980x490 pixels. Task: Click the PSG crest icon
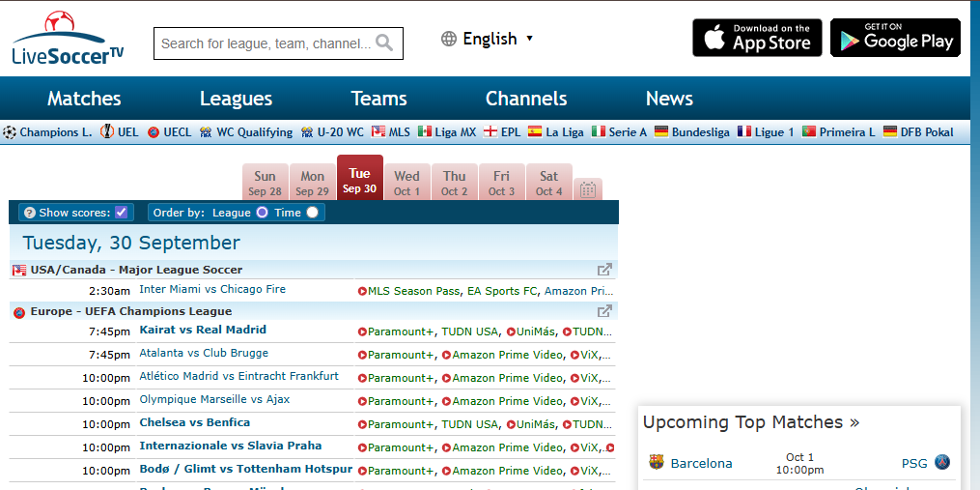pyautogui.click(x=942, y=463)
